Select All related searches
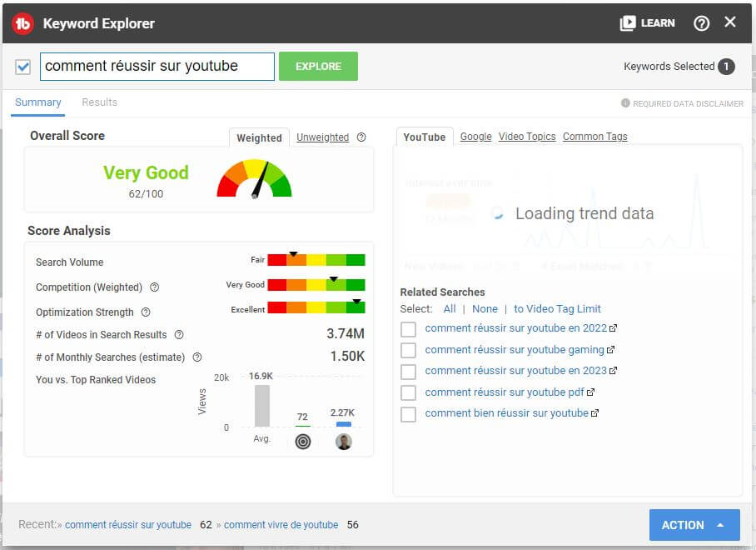This screenshot has height=550, width=756. [450, 309]
